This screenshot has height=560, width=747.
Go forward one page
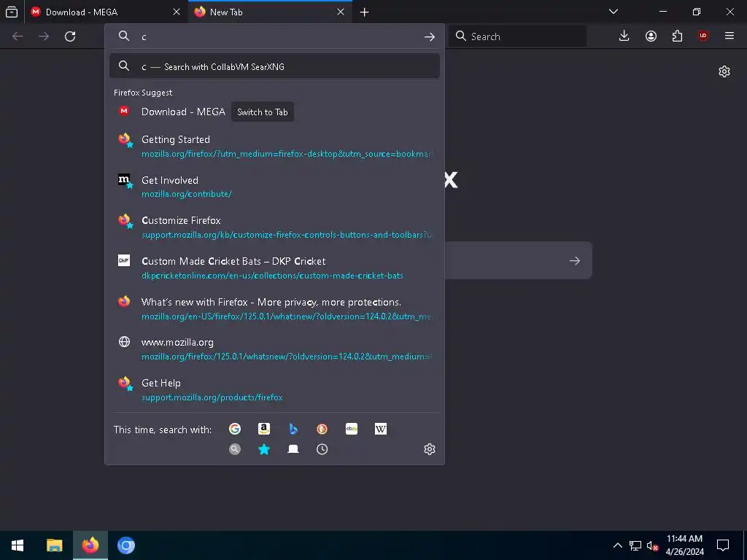click(44, 36)
